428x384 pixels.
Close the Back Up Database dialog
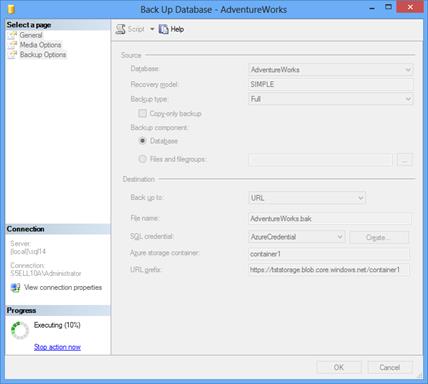pyautogui.click(x=410, y=7)
